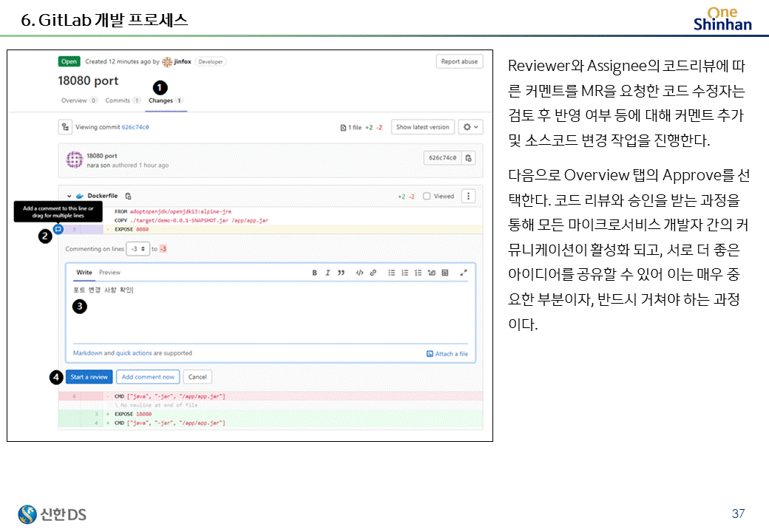Select the Write tab in editor
The image size is (769, 532).
click(84, 273)
